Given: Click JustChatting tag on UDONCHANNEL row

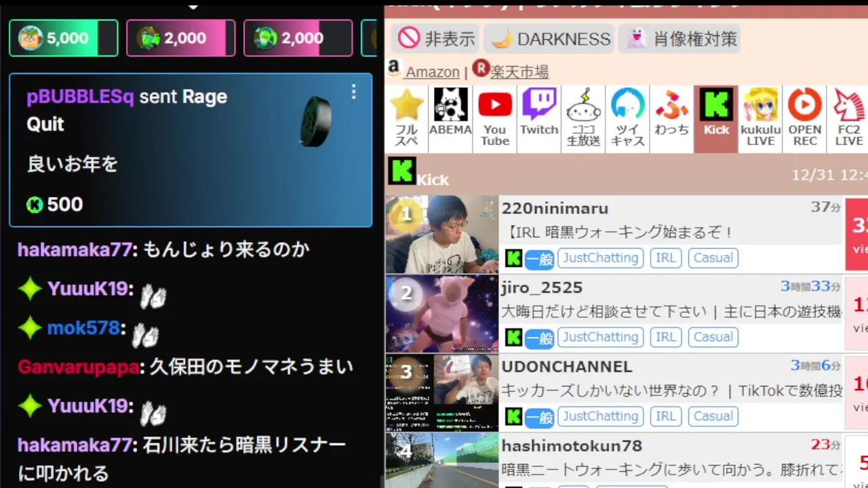Looking at the screenshot, I should [x=601, y=416].
